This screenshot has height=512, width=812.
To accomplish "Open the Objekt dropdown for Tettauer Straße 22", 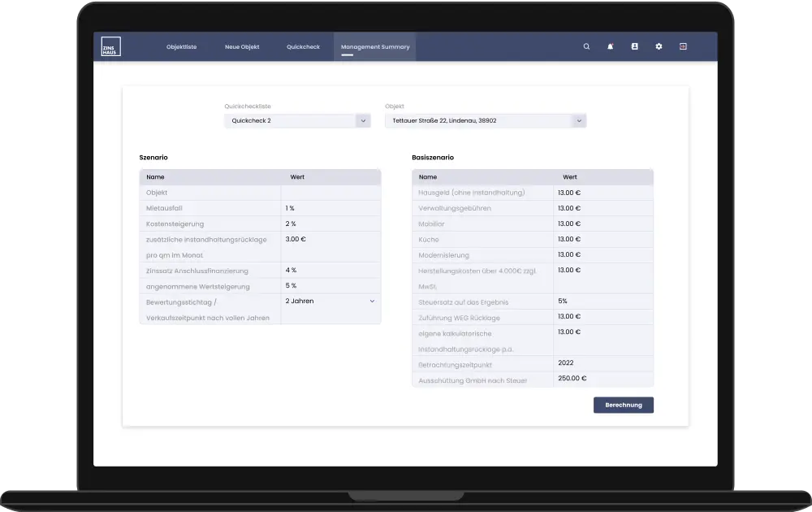I will pos(485,120).
